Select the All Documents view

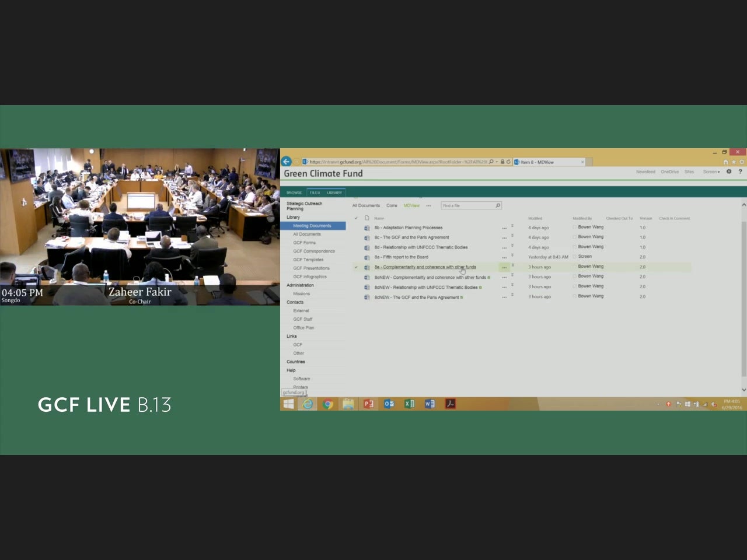[366, 205]
